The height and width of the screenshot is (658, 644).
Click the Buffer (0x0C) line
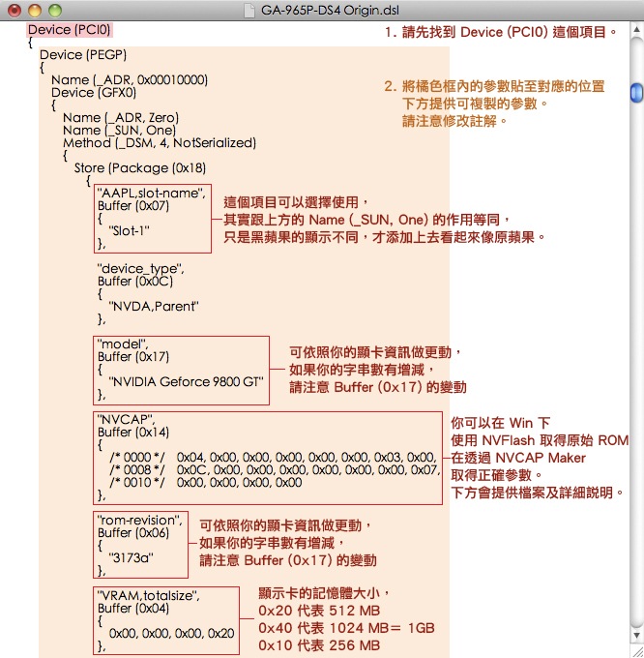pyautogui.click(x=135, y=282)
